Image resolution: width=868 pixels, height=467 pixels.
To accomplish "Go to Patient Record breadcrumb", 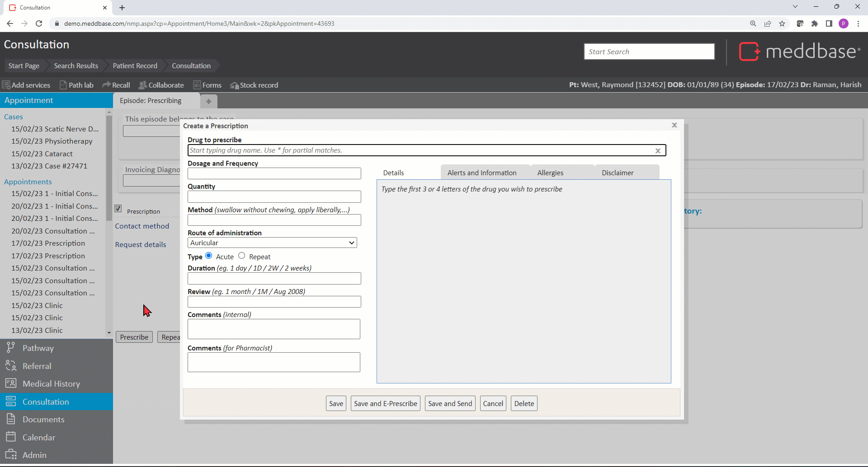I will pos(135,65).
